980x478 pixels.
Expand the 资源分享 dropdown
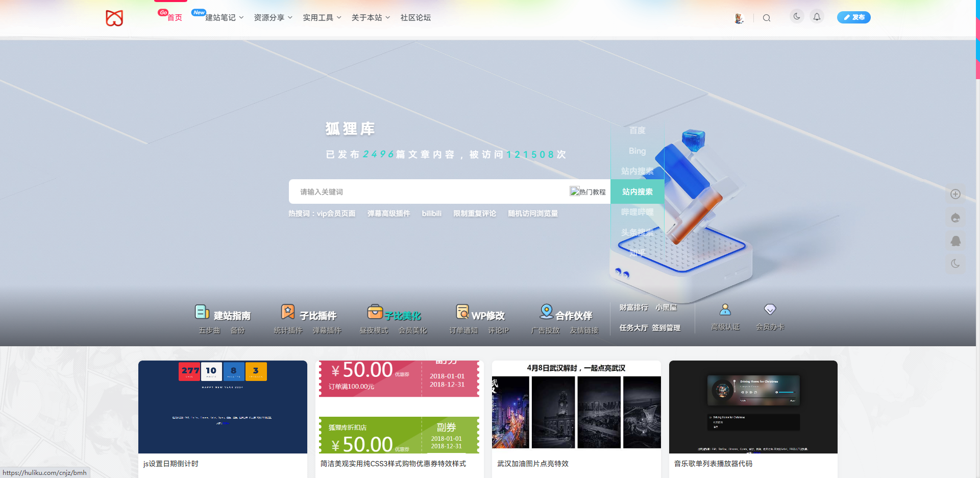point(269,17)
